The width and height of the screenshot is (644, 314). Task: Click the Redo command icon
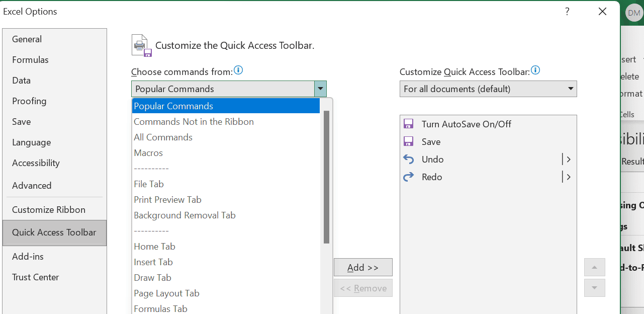pyautogui.click(x=408, y=177)
